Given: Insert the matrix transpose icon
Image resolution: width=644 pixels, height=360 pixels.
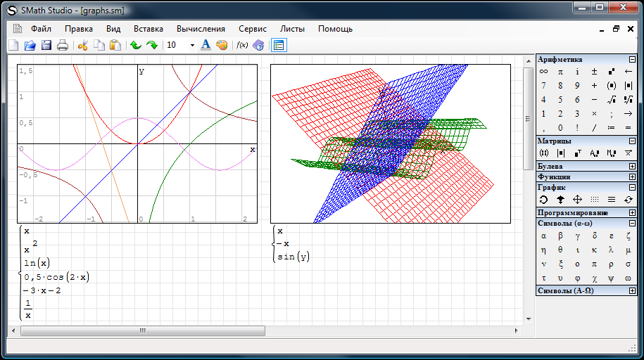Looking at the screenshot, I should point(577,153).
